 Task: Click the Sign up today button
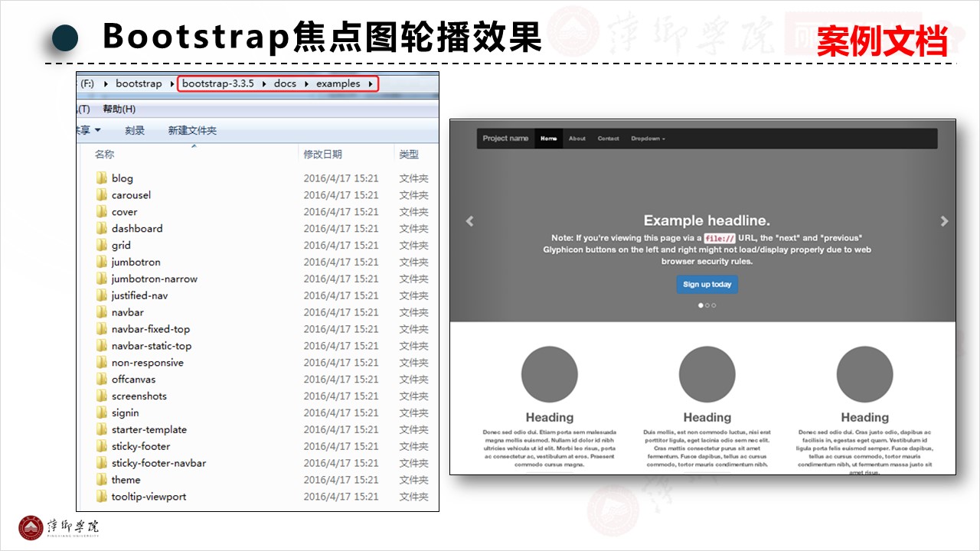pos(707,285)
